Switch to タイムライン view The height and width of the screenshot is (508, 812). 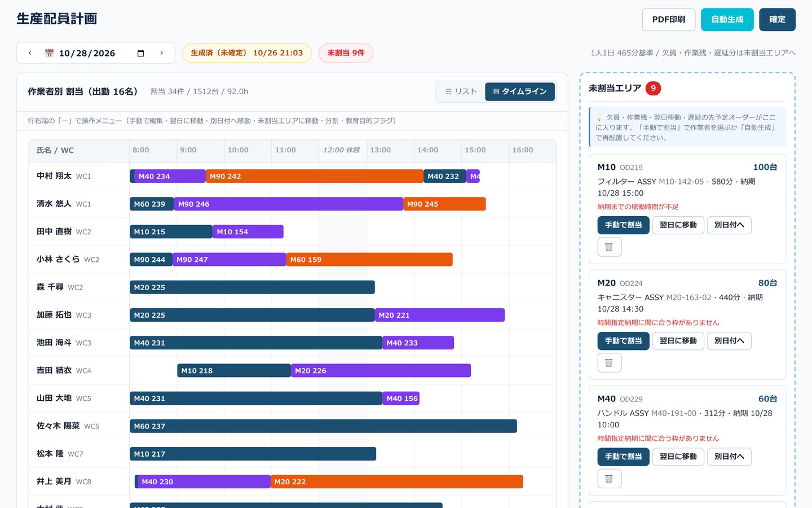[x=520, y=91]
